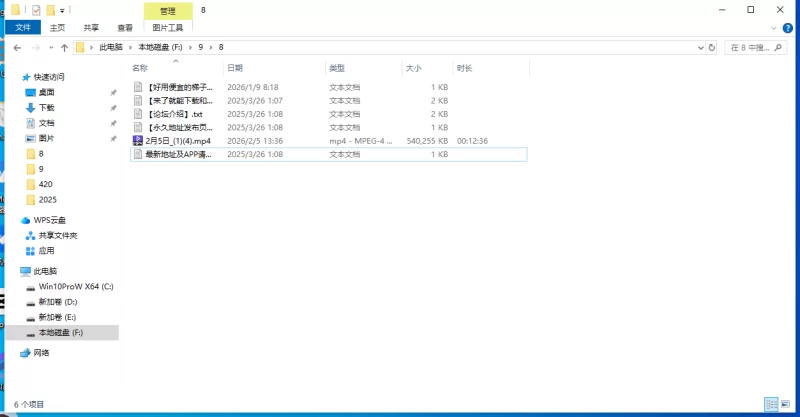Screen dimensions: 800x417
Task: Expand the ribbon with the chevron
Action: [774, 28]
